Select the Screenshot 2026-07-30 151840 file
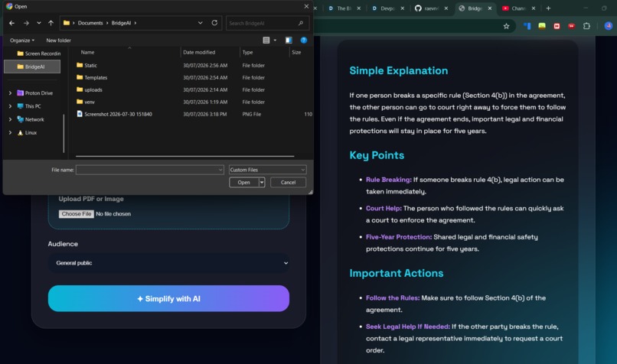 point(114,114)
